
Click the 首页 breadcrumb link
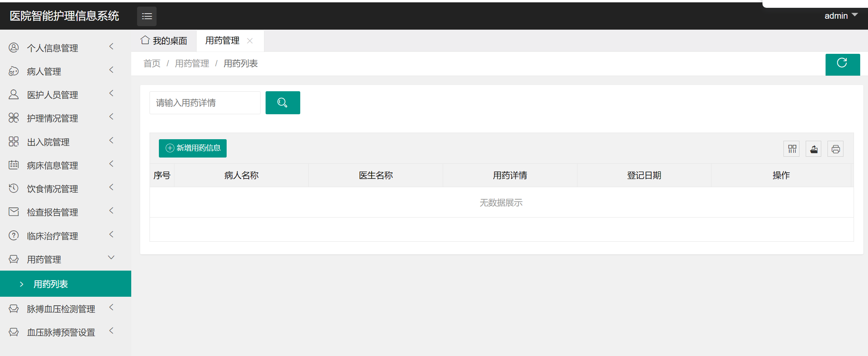click(152, 64)
